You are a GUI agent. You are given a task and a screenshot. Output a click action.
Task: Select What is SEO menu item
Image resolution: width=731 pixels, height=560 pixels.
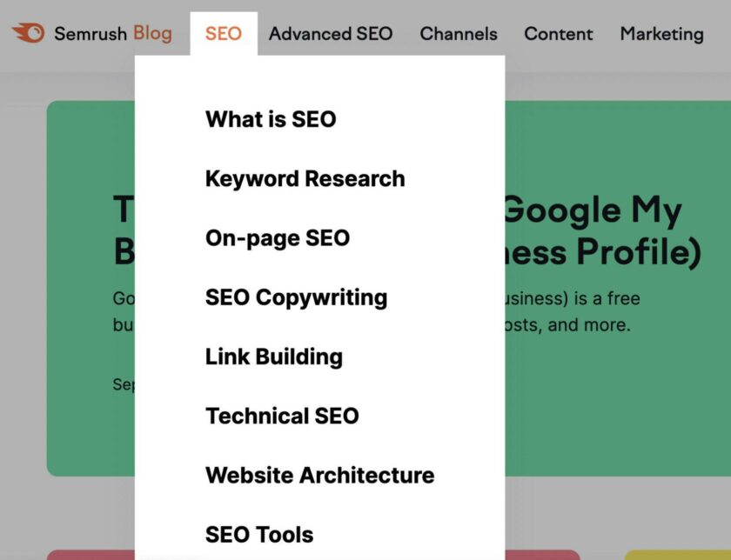[271, 119]
